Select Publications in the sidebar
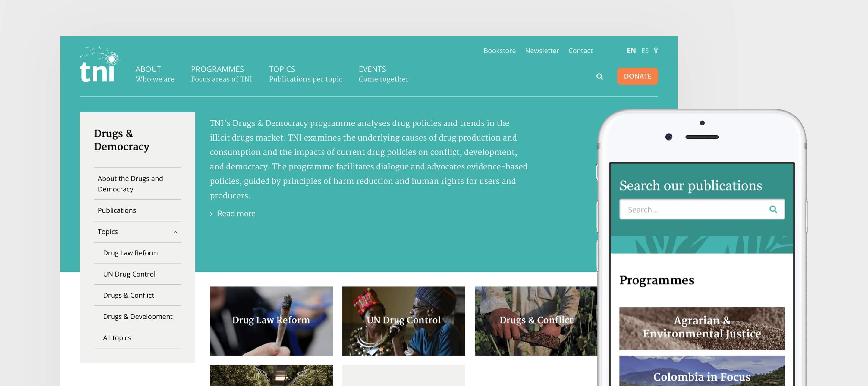 click(x=137, y=210)
